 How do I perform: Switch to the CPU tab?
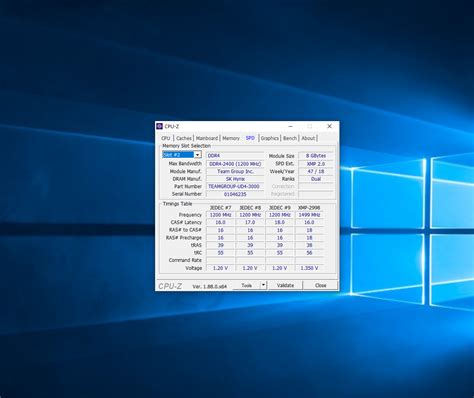click(x=166, y=138)
